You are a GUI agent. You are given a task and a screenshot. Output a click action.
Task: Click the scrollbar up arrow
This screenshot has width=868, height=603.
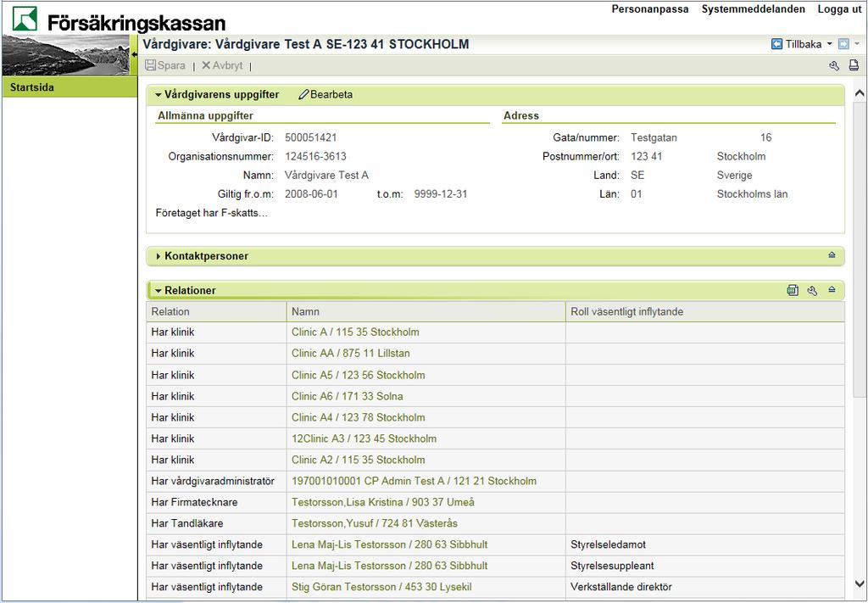tap(860, 93)
